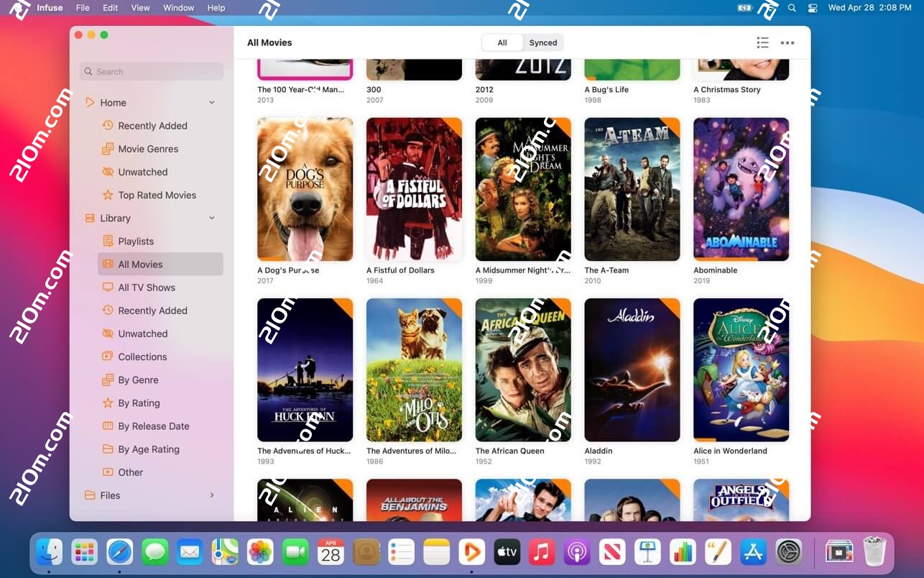
Task: Open the Infuse app icon in the Dock
Action: (x=471, y=552)
